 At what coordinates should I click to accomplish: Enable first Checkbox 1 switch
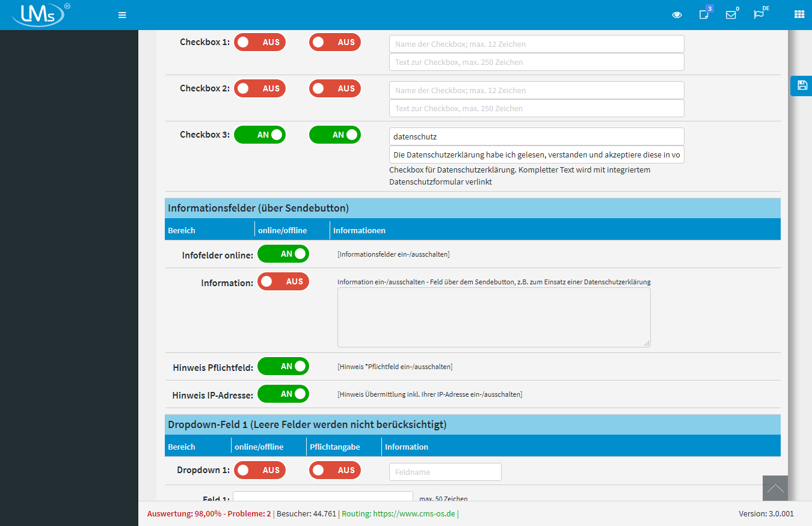click(x=260, y=42)
